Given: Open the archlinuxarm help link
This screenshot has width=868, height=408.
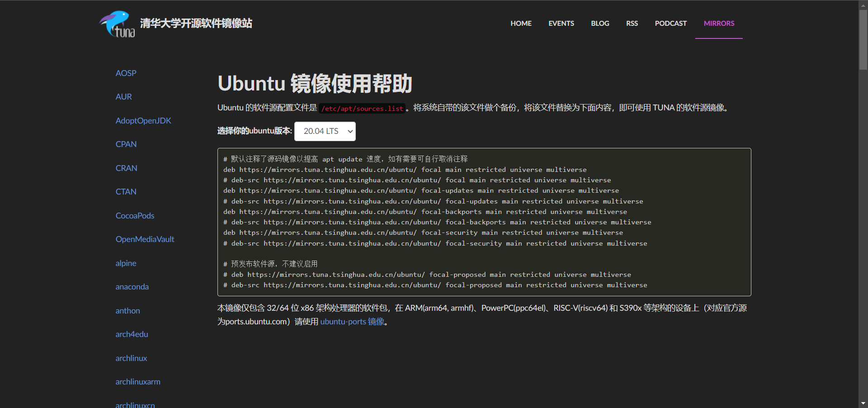Looking at the screenshot, I should click(138, 382).
